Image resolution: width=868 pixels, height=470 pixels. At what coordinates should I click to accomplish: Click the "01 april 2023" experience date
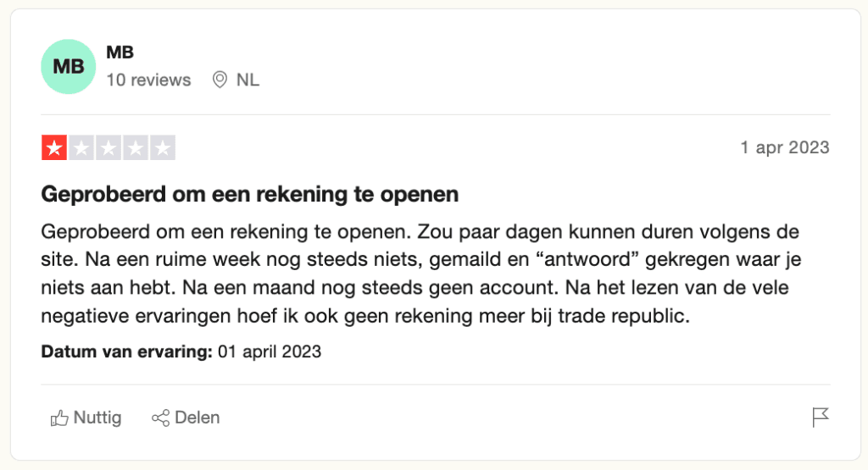click(x=270, y=351)
